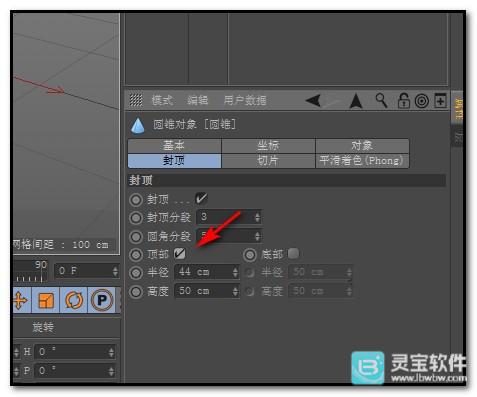Click the 圆锥对象 [圆锥] title text
This screenshot has width=477, height=397.
(x=195, y=125)
